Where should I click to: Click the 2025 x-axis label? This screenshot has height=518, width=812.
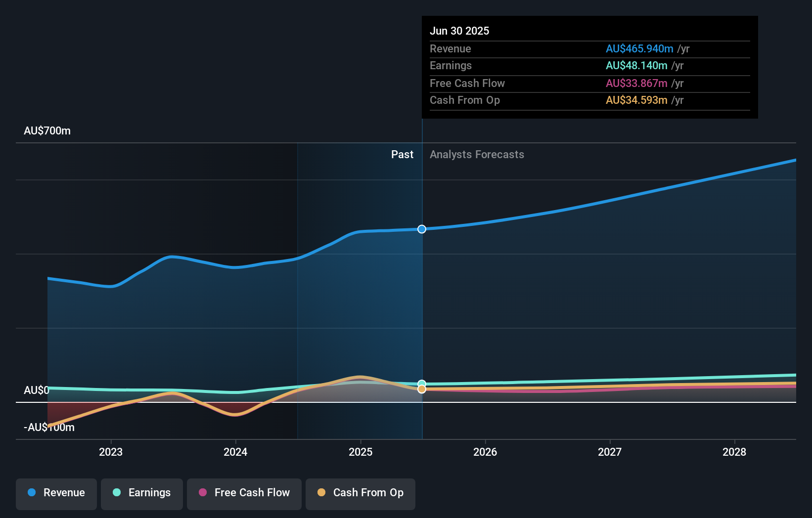tap(361, 452)
